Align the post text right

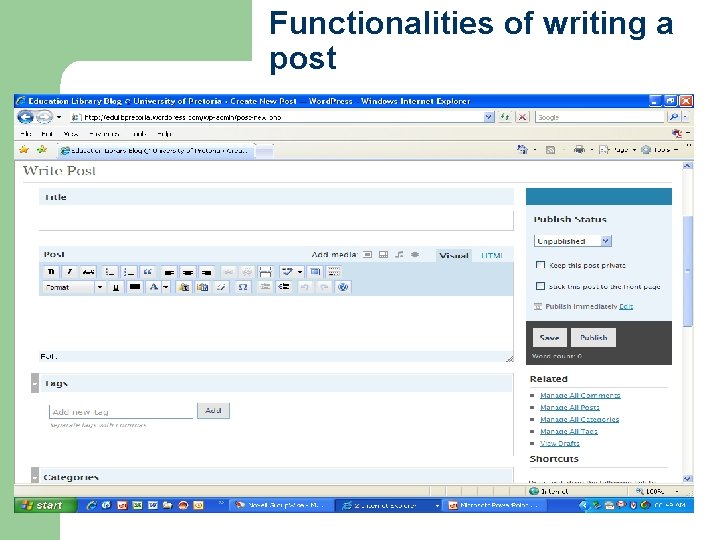pyautogui.click(x=207, y=272)
